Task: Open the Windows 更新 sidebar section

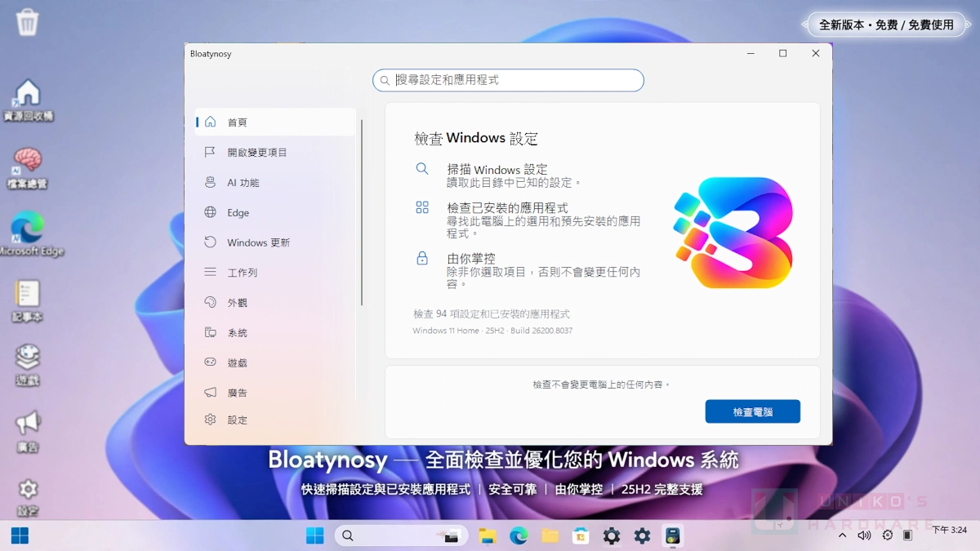Action: 275,242
